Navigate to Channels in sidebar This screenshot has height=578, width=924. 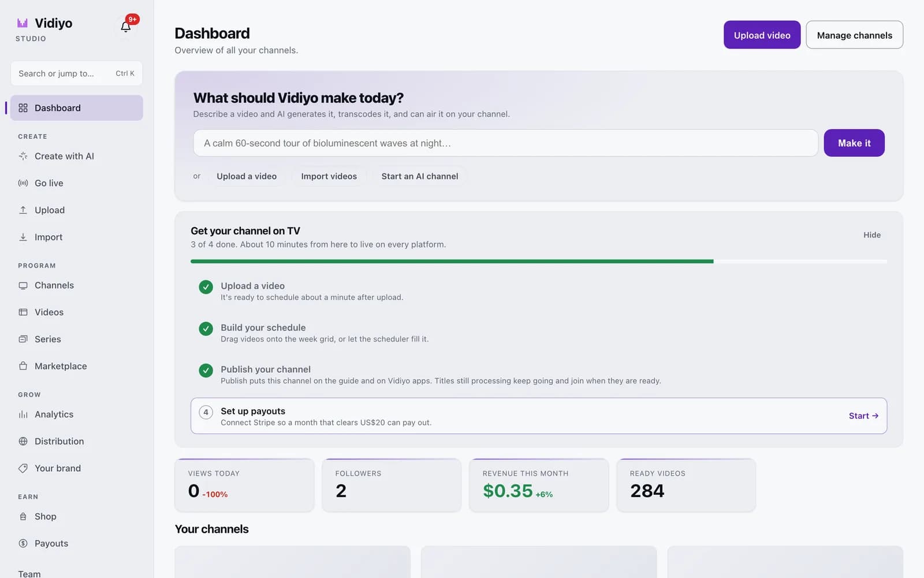point(77,286)
